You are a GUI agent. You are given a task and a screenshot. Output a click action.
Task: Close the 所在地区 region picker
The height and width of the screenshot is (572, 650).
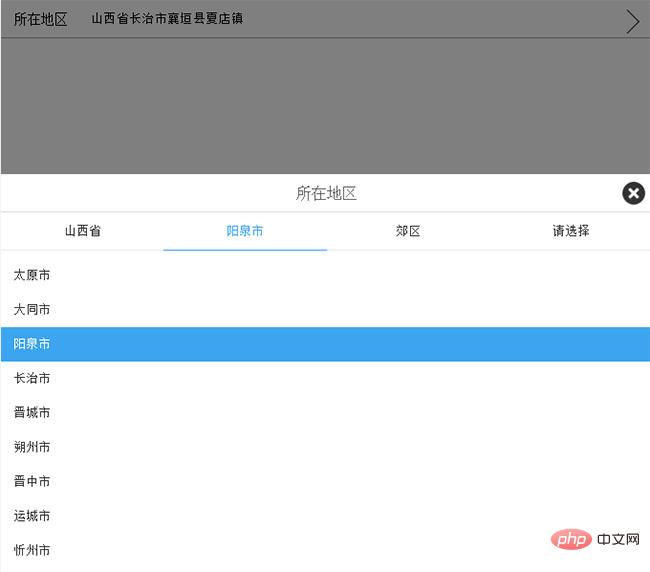coord(633,193)
